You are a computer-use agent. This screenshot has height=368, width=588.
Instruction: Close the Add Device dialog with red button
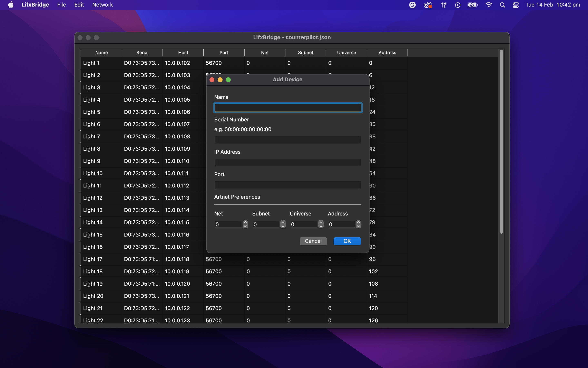[x=212, y=80]
